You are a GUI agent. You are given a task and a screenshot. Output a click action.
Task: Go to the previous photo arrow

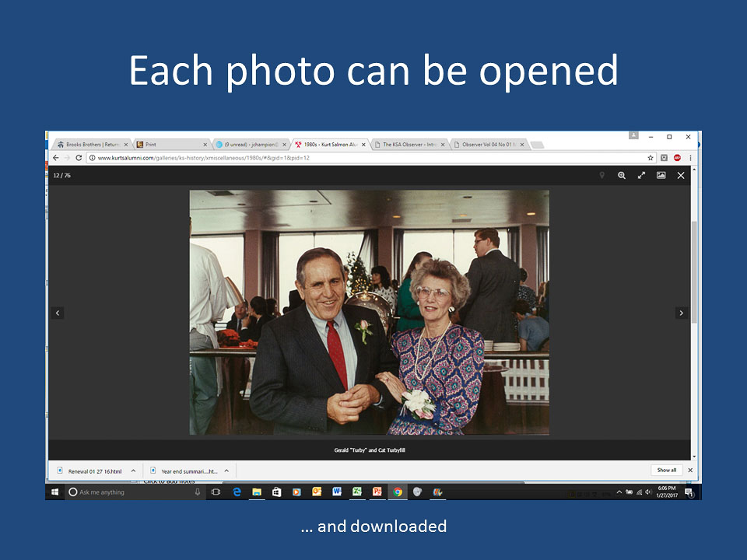pyautogui.click(x=58, y=313)
